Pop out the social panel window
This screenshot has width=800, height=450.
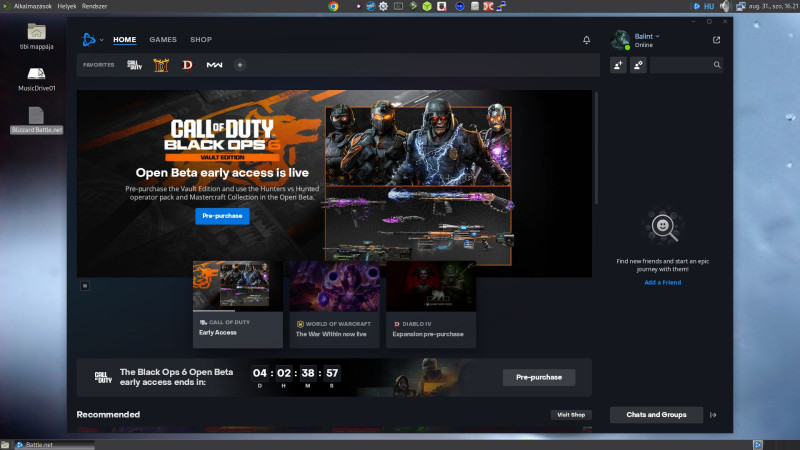pos(716,40)
